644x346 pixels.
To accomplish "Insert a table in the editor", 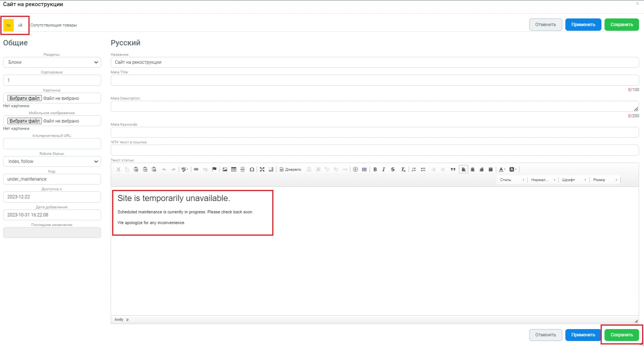I will click(233, 170).
